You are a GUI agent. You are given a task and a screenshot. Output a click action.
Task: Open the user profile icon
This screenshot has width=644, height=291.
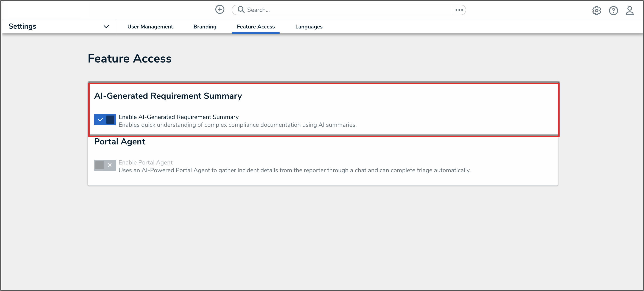[630, 11]
